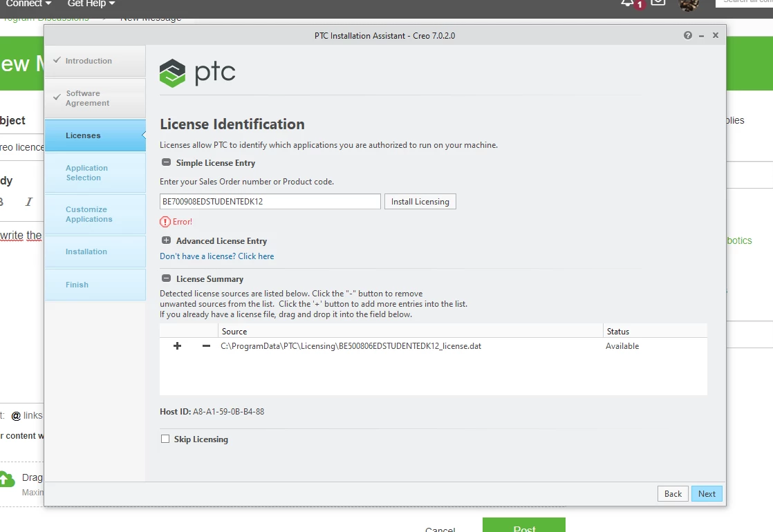Click the Available status cell
Viewport: 773px width, 532px height.
pyautogui.click(x=622, y=345)
